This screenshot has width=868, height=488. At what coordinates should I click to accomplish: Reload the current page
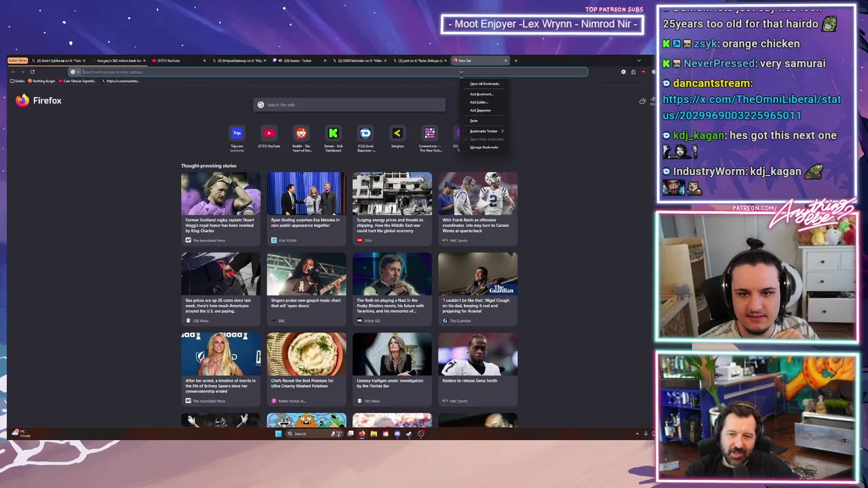point(32,72)
